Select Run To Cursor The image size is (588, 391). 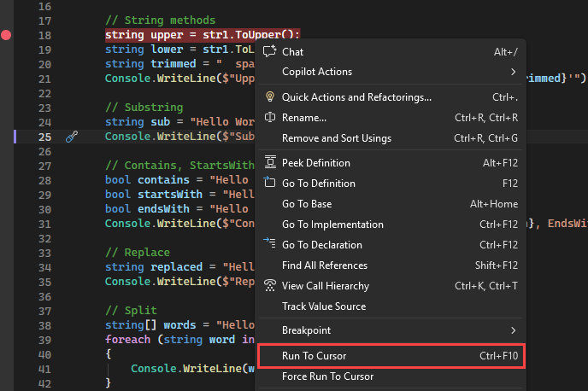314,355
